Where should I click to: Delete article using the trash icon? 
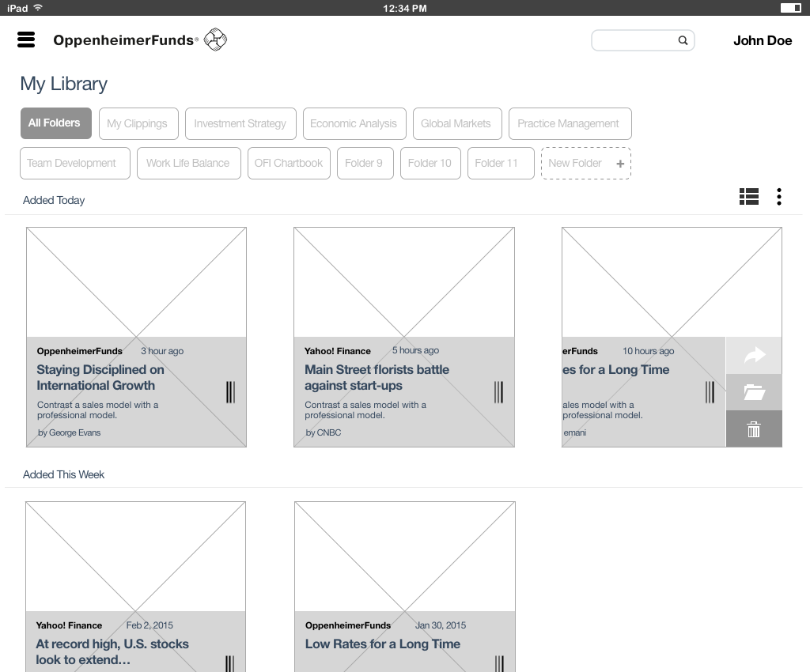point(754,429)
